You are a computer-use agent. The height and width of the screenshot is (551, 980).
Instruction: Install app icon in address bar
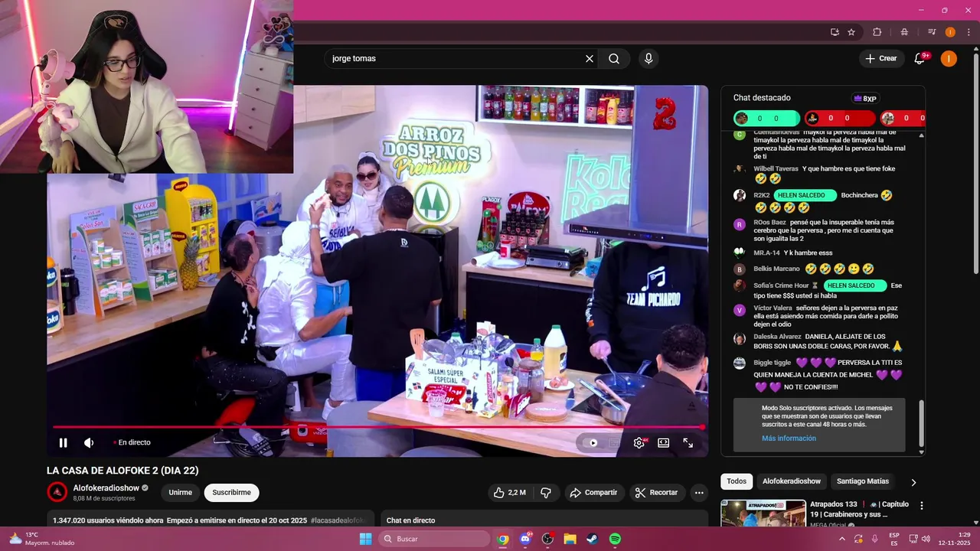[x=835, y=32]
